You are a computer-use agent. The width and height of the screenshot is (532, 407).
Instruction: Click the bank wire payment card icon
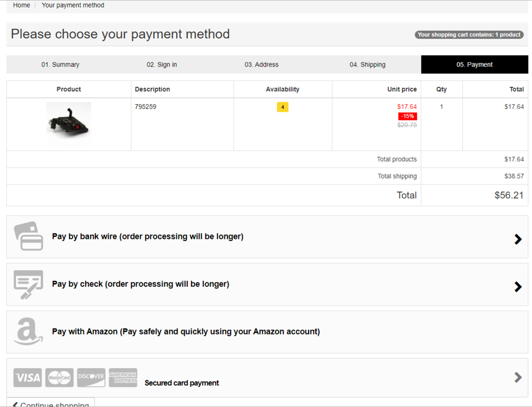[28, 237]
